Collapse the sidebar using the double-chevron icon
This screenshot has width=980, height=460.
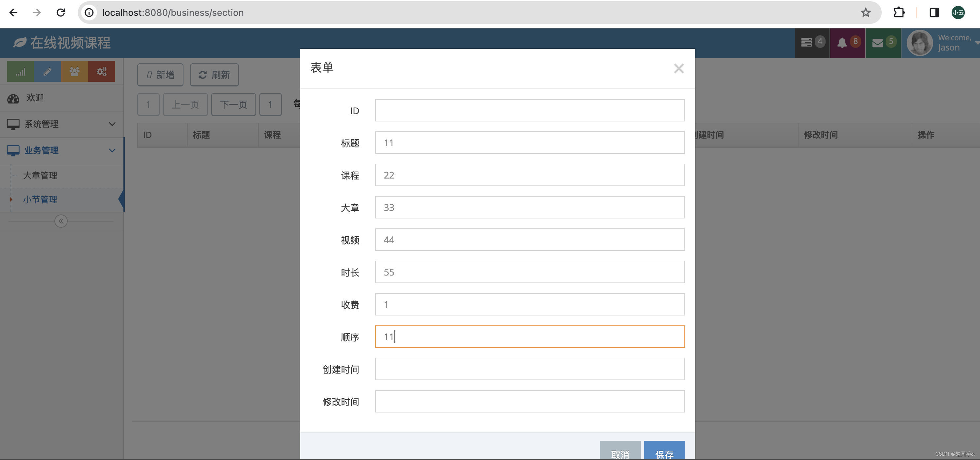[61, 221]
